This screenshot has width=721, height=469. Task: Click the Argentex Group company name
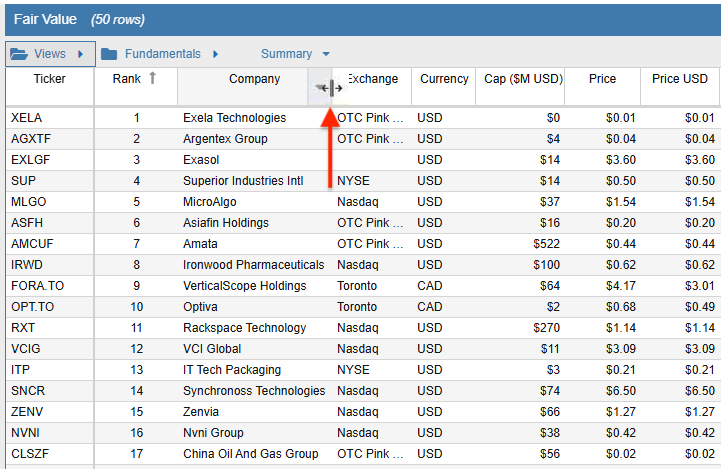coord(225,139)
